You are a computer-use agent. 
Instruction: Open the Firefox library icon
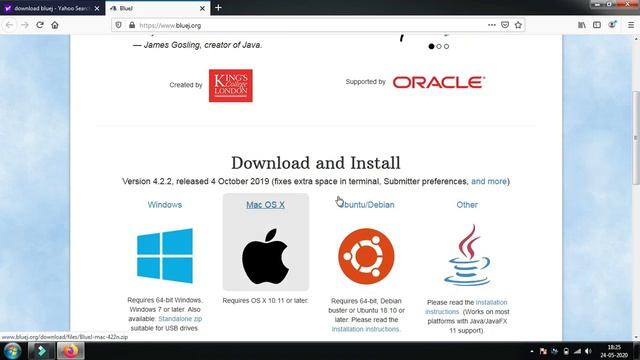click(x=582, y=25)
